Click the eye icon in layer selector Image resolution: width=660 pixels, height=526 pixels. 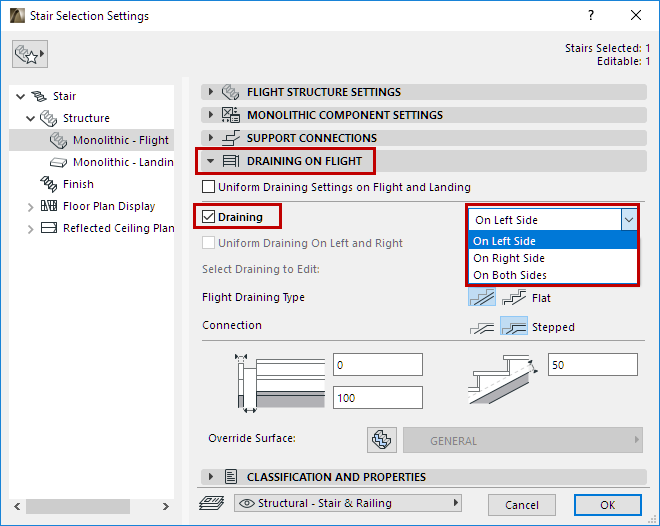247,503
